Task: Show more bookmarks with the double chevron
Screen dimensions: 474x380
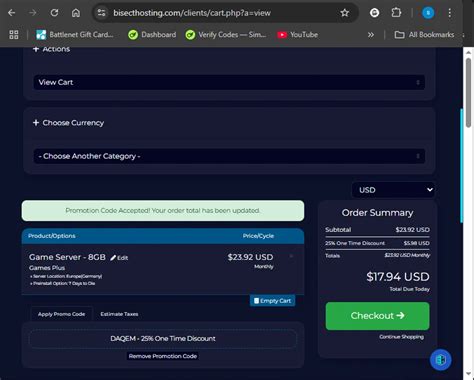Action: (371, 35)
